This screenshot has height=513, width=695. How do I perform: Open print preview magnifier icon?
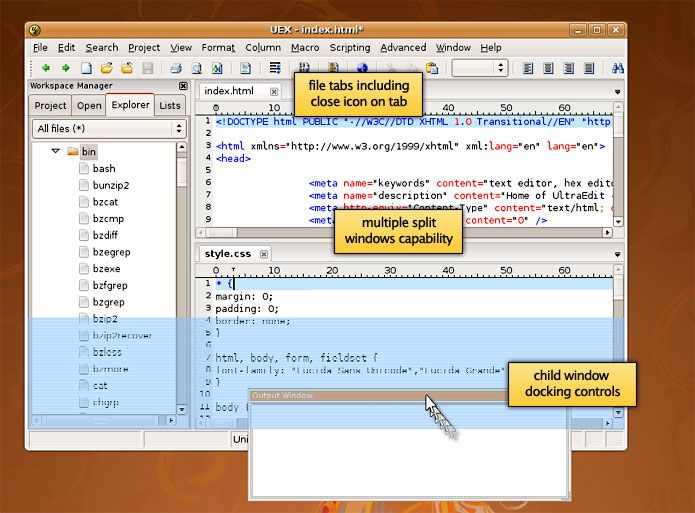tap(196, 68)
